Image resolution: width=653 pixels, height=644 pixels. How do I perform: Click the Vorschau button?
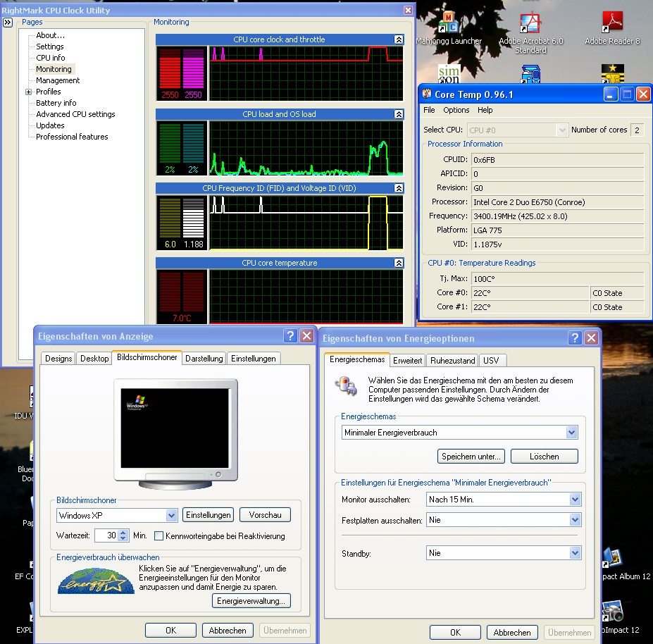click(265, 515)
